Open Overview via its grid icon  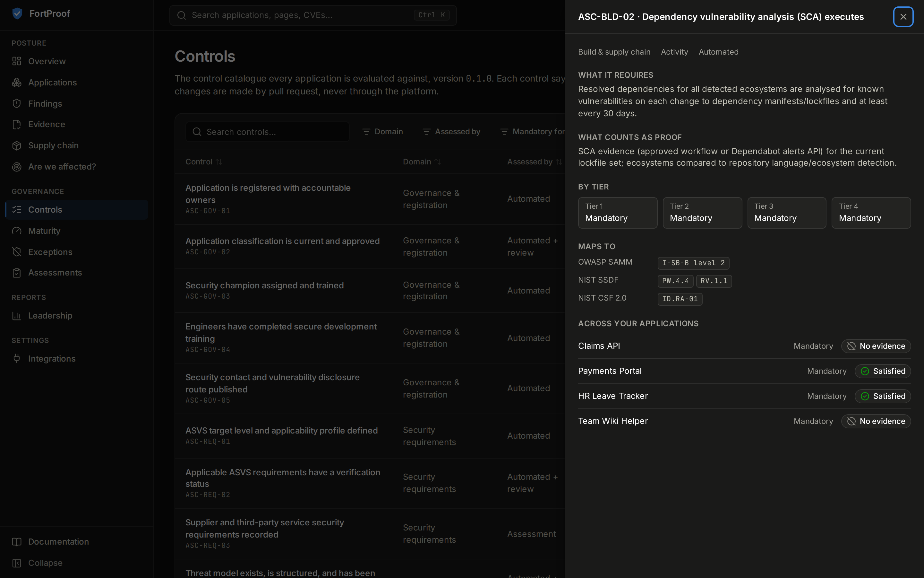click(x=16, y=61)
